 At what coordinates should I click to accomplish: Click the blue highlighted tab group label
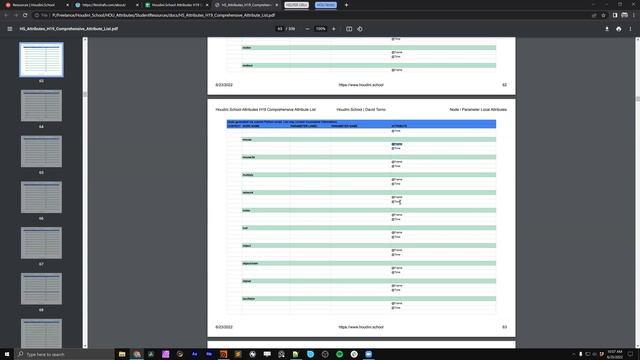(326, 5)
